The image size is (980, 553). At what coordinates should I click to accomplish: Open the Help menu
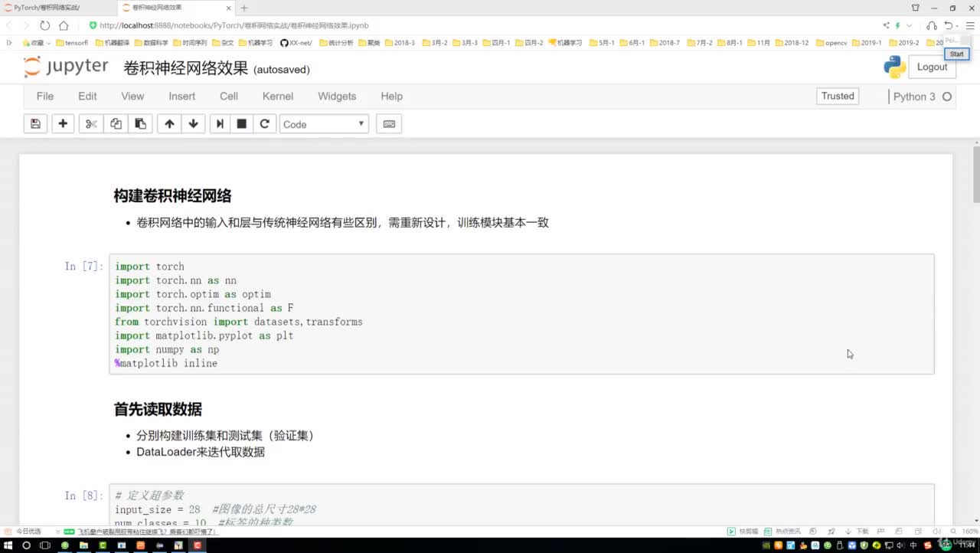(x=391, y=97)
